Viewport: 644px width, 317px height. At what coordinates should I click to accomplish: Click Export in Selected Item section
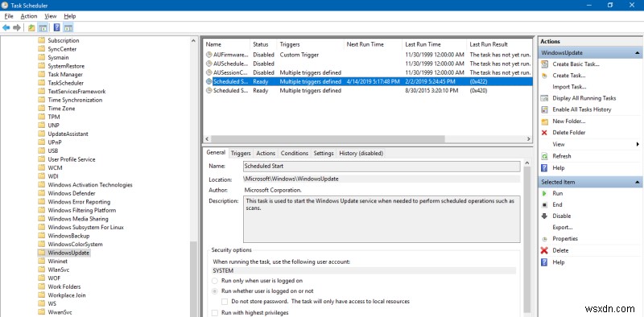pyautogui.click(x=563, y=228)
